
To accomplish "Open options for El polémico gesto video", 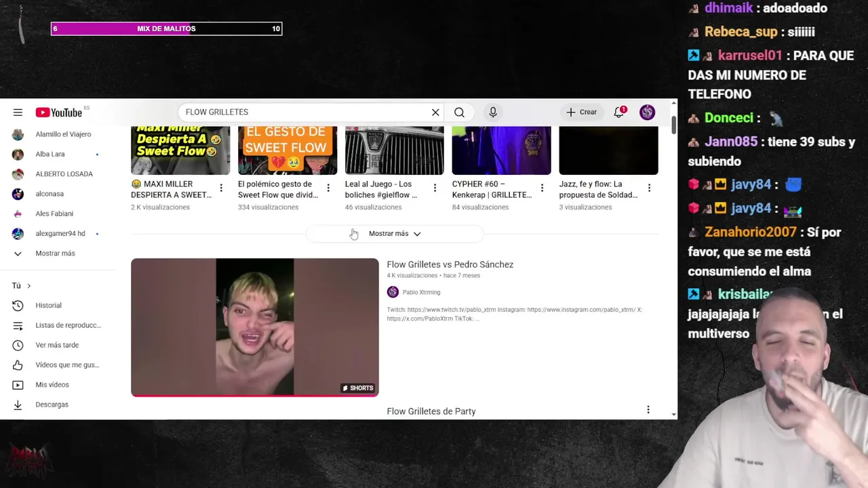I will click(x=328, y=188).
